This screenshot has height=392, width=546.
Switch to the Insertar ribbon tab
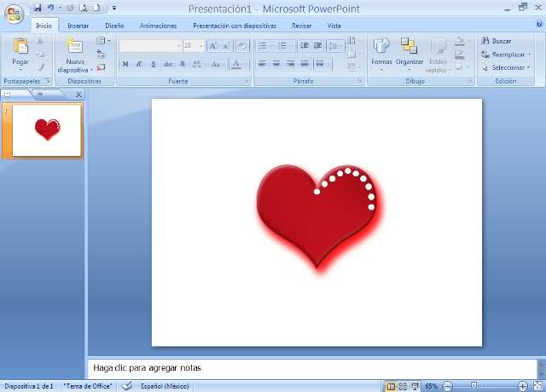[x=78, y=26]
